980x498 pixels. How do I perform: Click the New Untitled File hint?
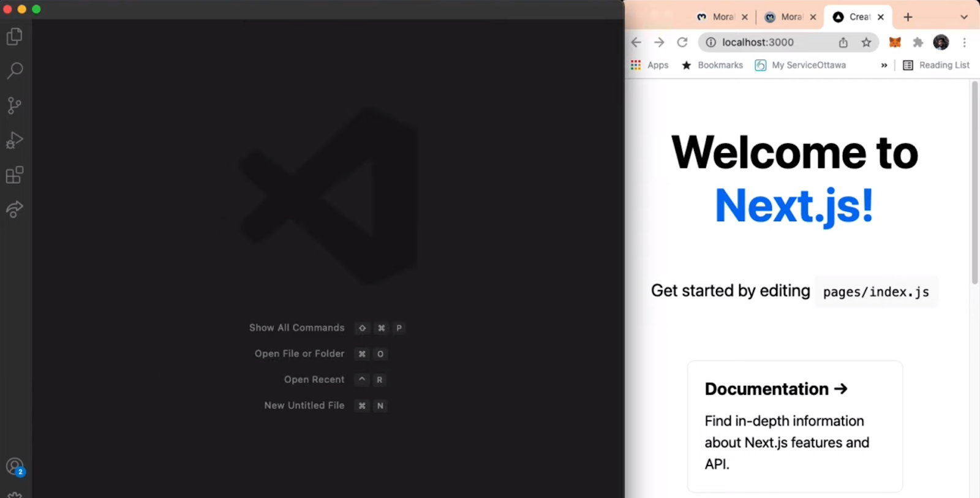coord(326,406)
